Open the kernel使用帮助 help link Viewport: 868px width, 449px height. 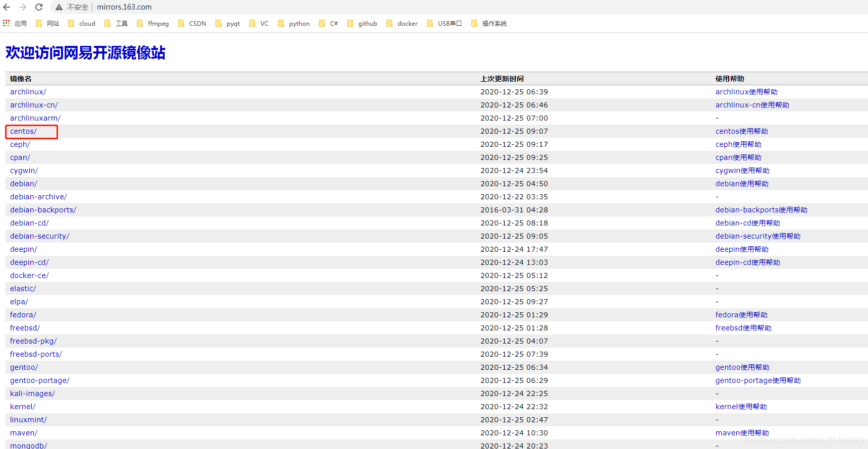[x=741, y=407]
